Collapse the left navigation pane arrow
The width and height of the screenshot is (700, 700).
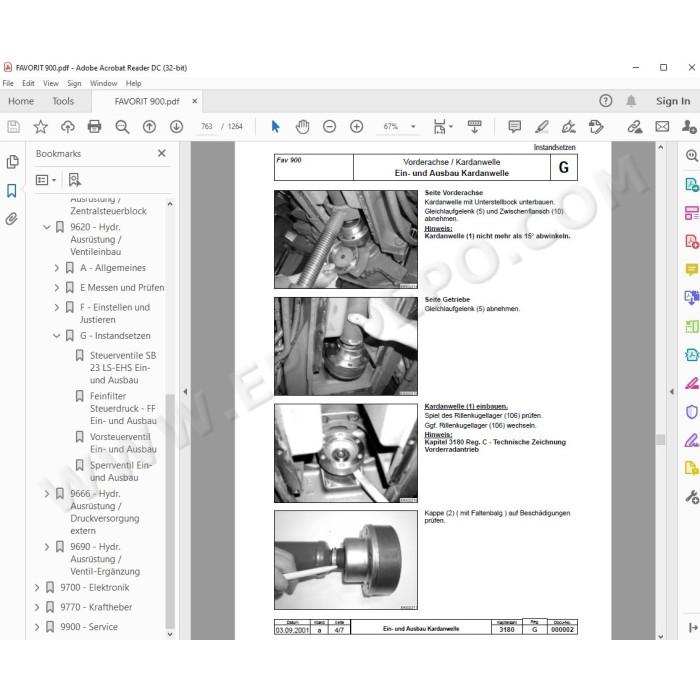[x=185, y=392]
